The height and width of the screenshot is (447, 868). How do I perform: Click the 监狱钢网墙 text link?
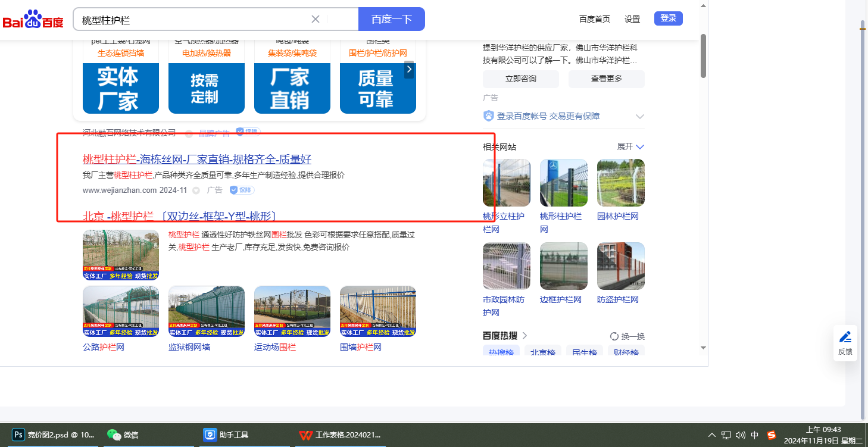(189, 347)
